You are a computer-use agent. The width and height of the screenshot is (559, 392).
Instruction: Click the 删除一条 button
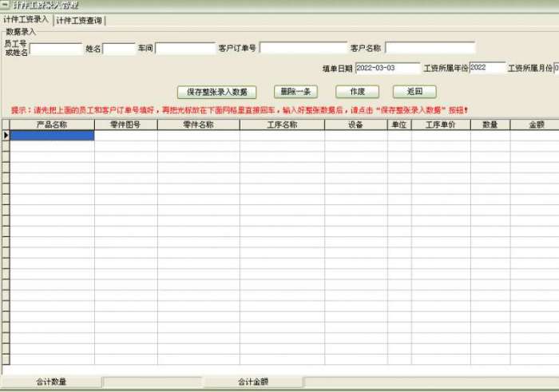point(295,92)
